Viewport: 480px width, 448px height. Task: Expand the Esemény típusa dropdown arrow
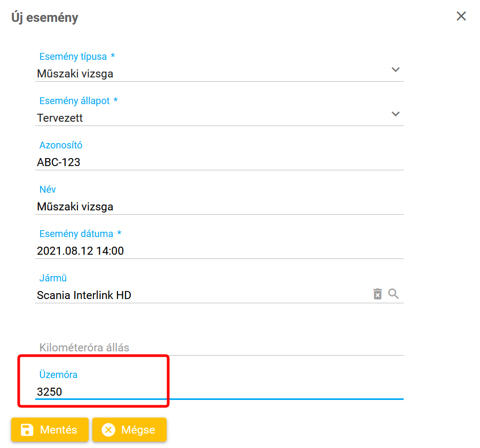click(x=396, y=69)
